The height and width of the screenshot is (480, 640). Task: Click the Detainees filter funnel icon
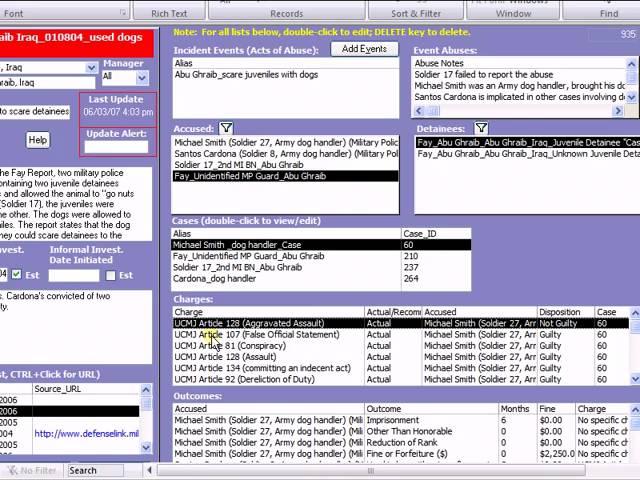481,128
